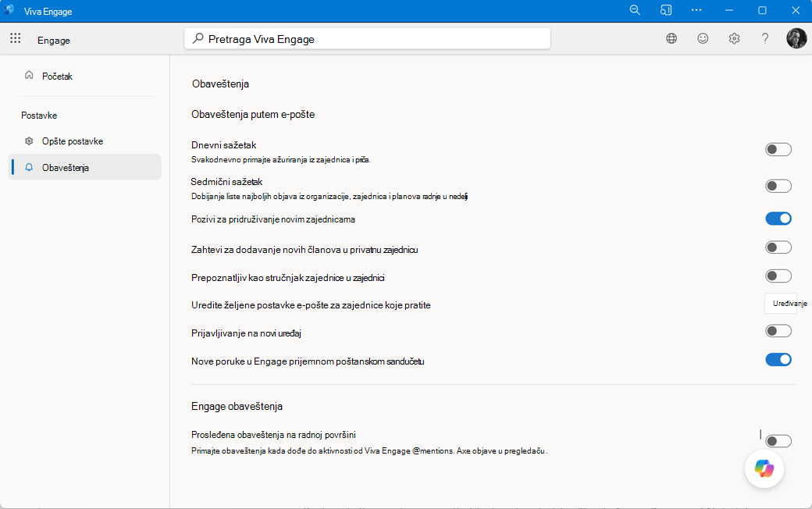
Task: Click the globe language icon
Action: pos(671,38)
